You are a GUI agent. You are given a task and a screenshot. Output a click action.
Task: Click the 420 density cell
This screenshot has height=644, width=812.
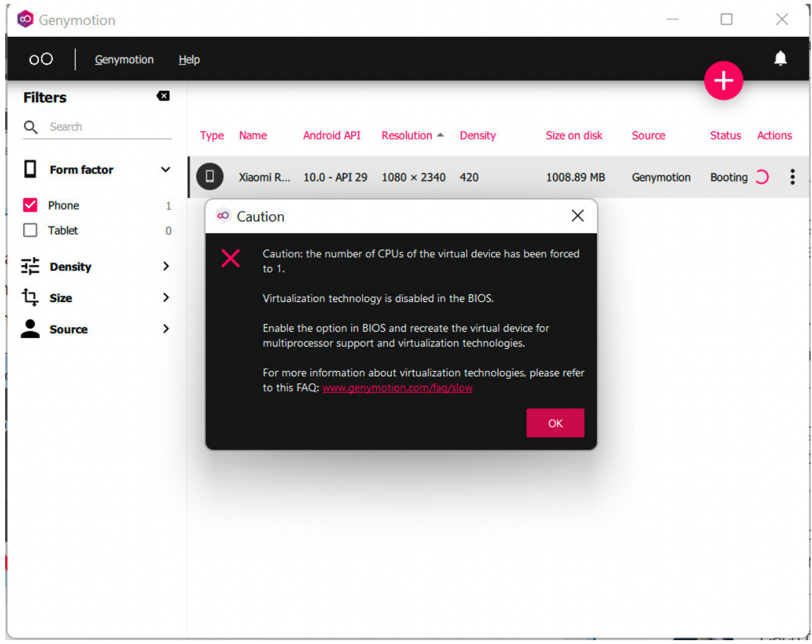(469, 177)
